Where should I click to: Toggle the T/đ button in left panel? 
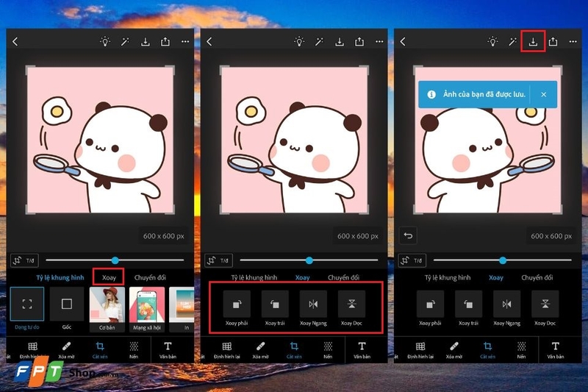tap(24, 260)
